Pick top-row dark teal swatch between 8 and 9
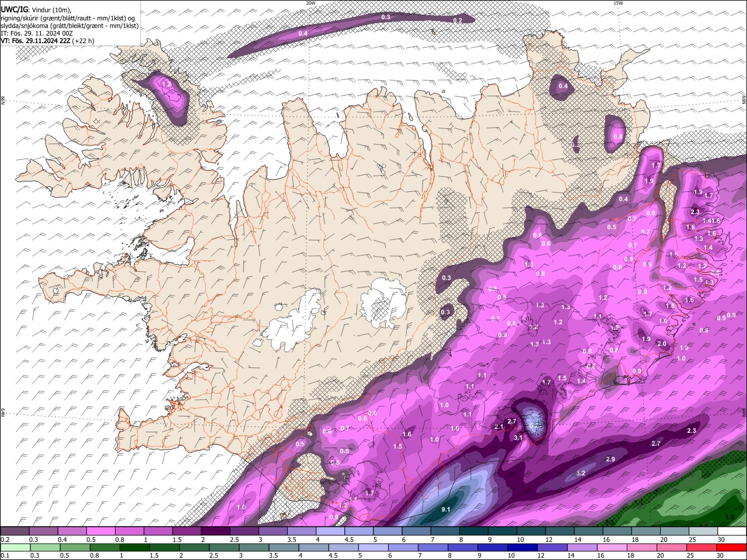 click(x=473, y=531)
